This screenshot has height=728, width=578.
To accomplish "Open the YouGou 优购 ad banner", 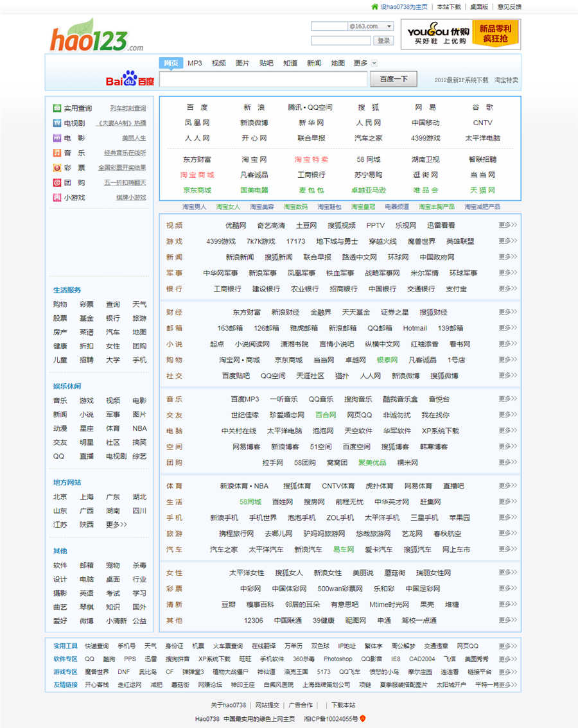I will click(460, 34).
